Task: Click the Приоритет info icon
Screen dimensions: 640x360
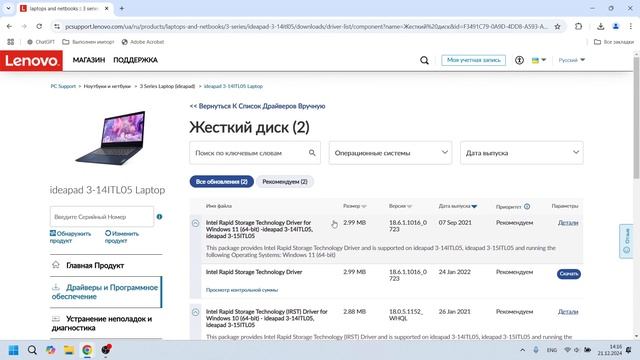Action: point(527,207)
